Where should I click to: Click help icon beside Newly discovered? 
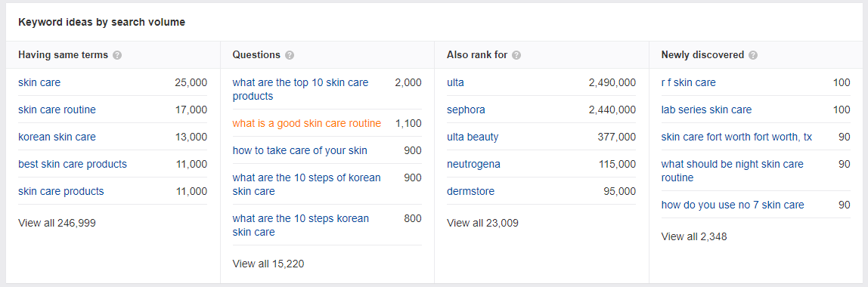[x=753, y=55]
